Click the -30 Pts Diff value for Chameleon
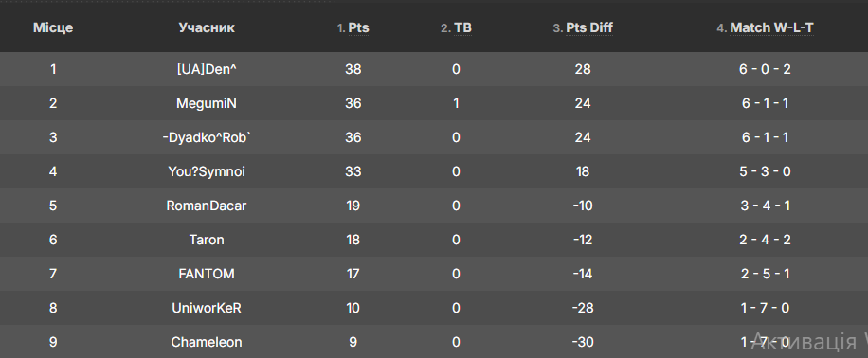 pyautogui.click(x=583, y=342)
